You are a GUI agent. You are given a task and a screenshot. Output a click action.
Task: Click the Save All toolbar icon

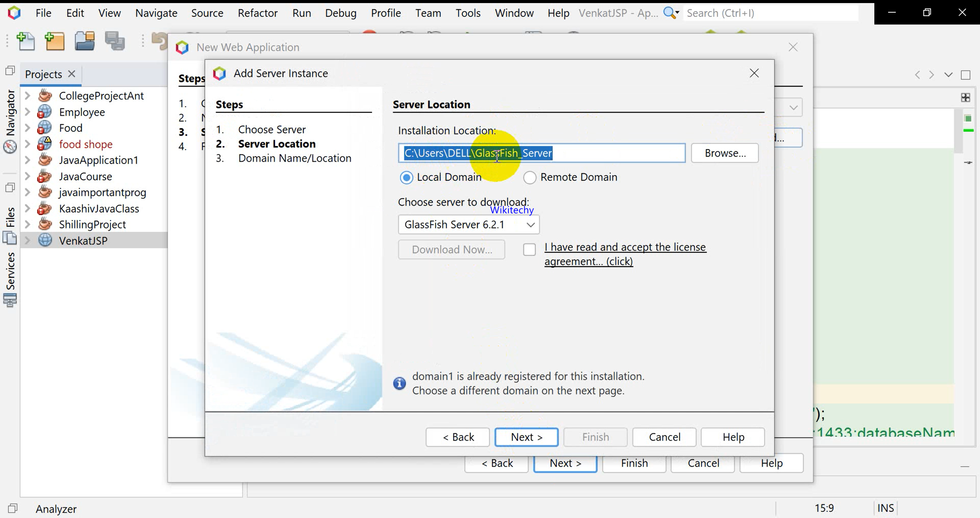(115, 41)
